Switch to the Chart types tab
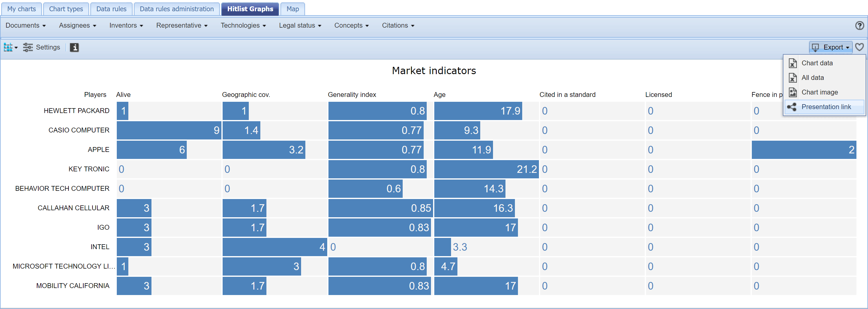This screenshot has width=868, height=309. tap(66, 9)
